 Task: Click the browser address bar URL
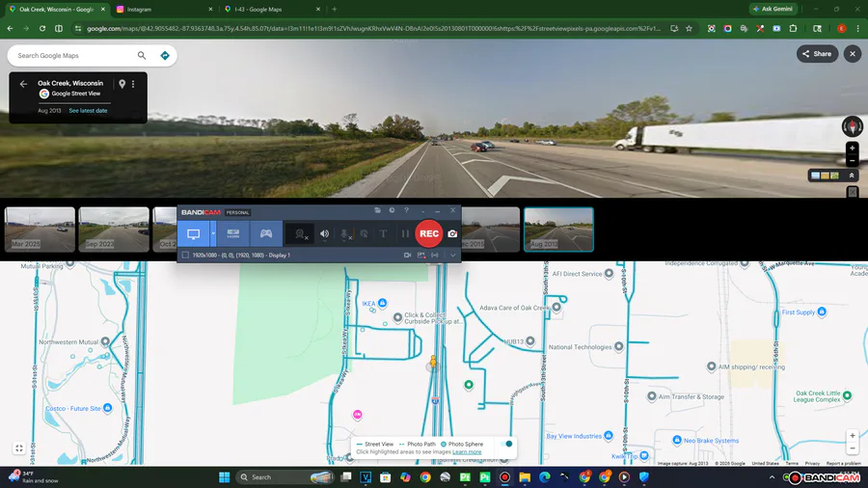(x=373, y=28)
